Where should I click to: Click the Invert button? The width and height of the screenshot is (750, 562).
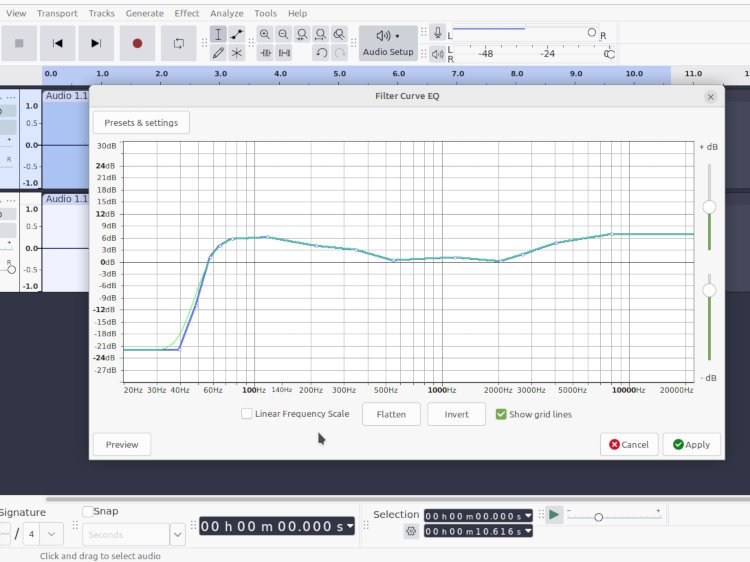click(456, 414)
